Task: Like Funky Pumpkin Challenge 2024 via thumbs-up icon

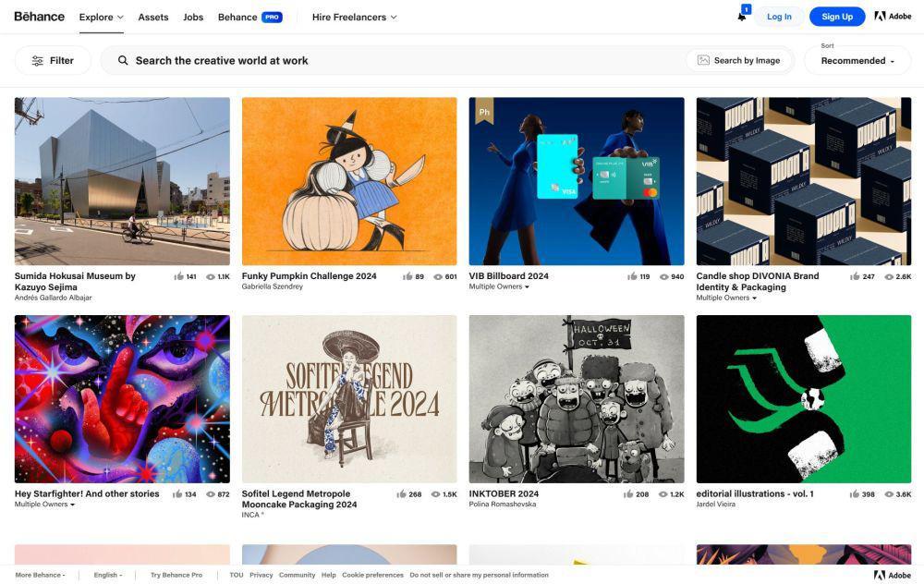Action: (407, 276)
